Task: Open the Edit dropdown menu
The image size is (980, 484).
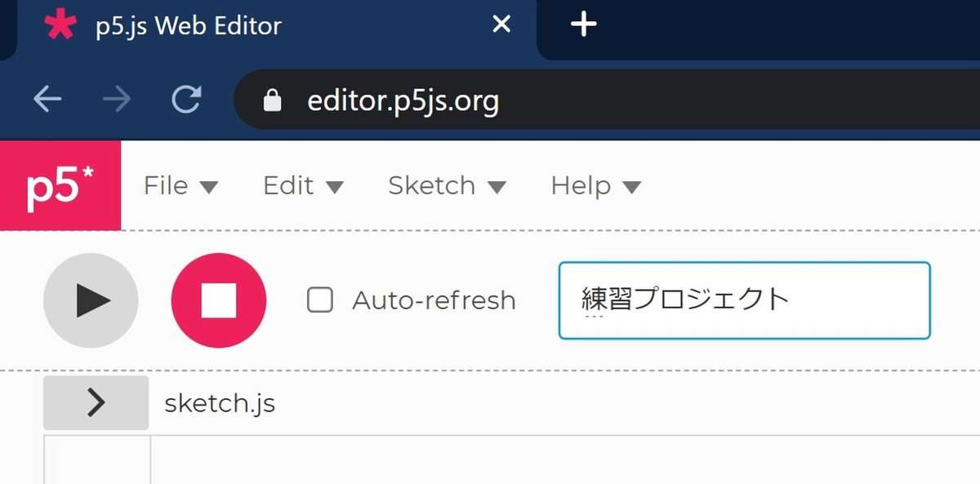Action: pos(302,186)
